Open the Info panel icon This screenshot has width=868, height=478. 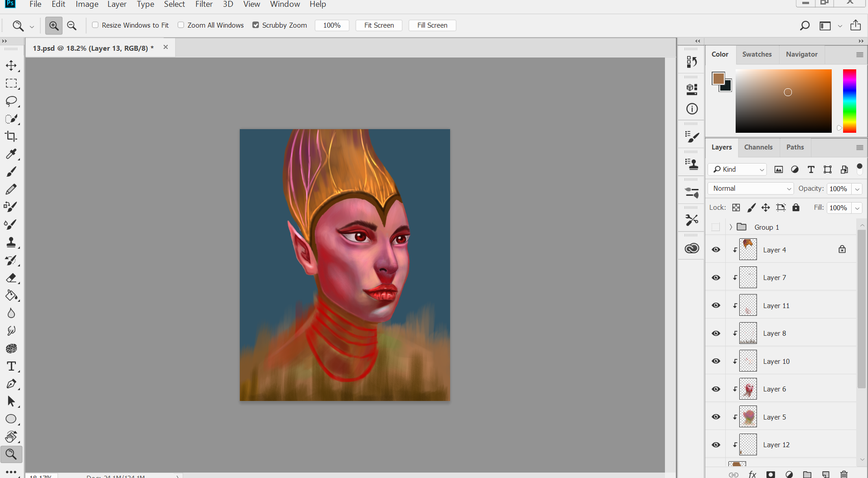[692, 109]
